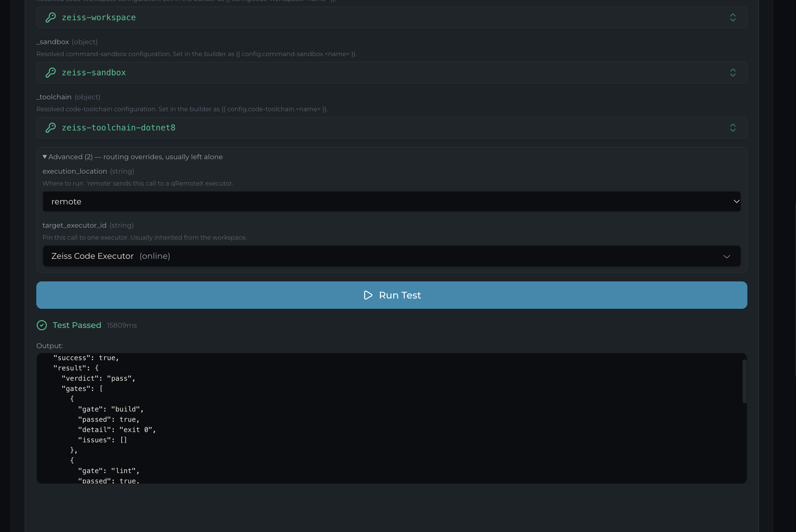This screenshot has height=532, width=796.
Task: Click the zeiss-workspace value text
Action: (99, 17)
